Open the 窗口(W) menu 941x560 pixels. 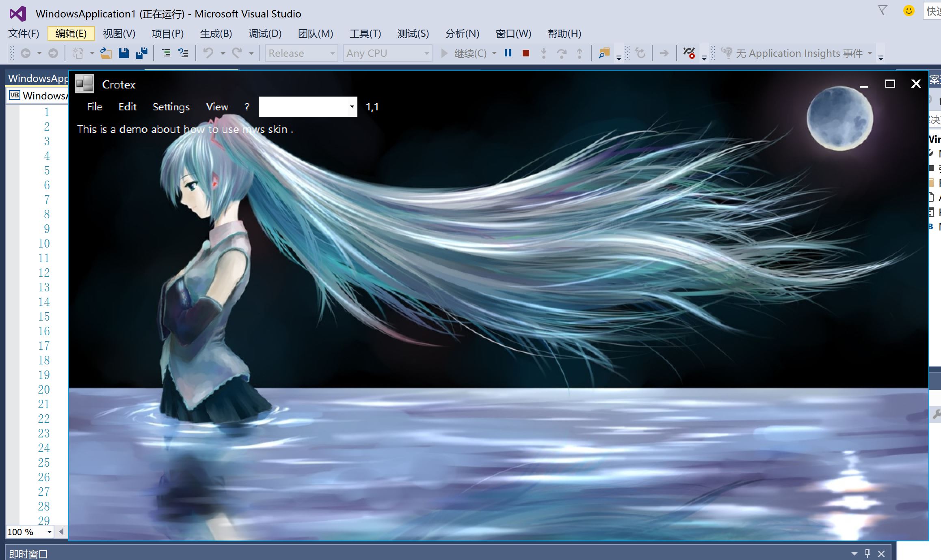tap(513, 33)
